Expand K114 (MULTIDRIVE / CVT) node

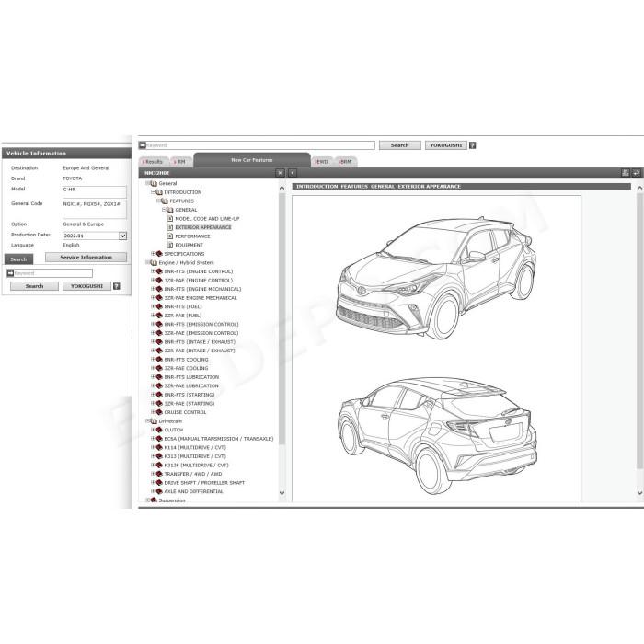pos(153,447)
